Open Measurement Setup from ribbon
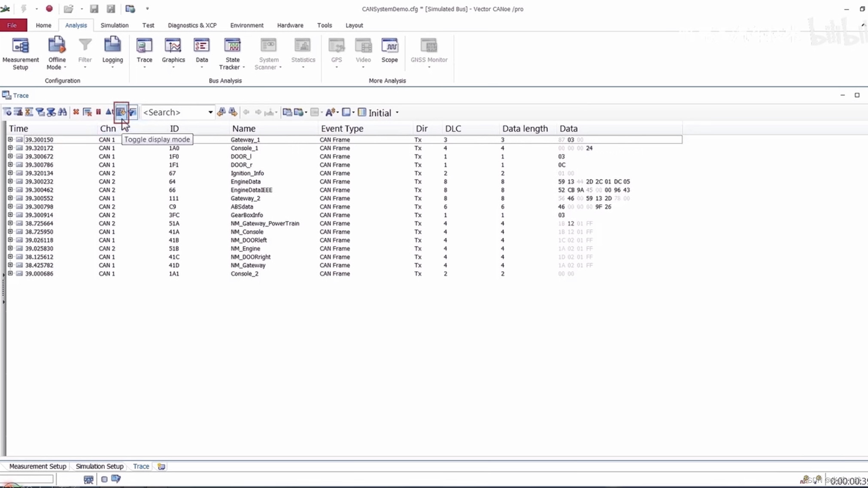The width and height of the screenshot is (868, 488). tap(20, 53)
